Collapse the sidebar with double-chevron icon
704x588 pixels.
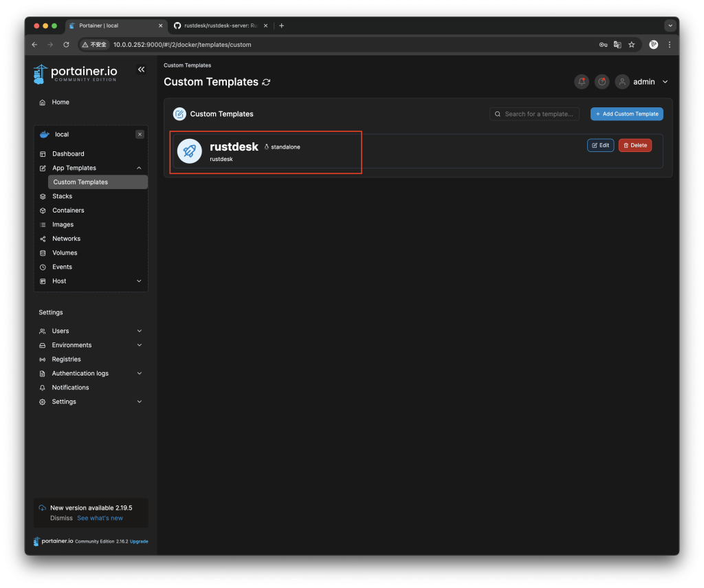pyautogui.click(x=141, y=69)
